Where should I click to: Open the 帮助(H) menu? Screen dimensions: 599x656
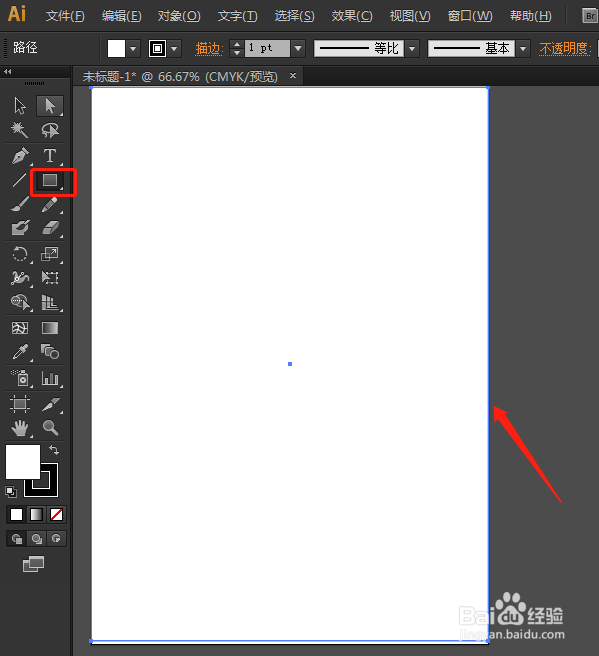(530, 16)
